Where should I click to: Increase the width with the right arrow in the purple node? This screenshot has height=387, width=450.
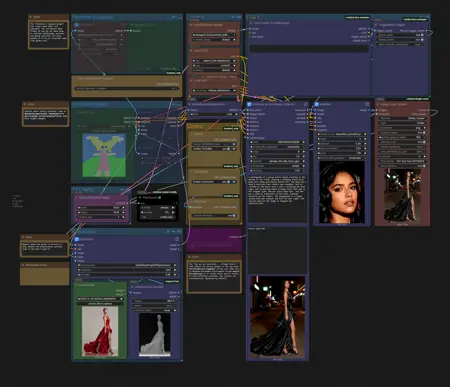pos(123,208)
